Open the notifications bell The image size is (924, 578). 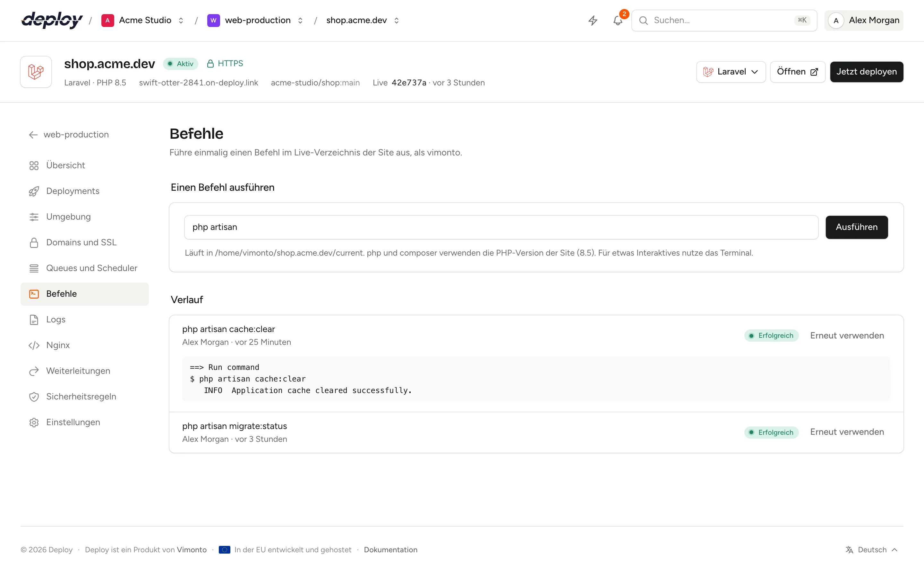618,20
